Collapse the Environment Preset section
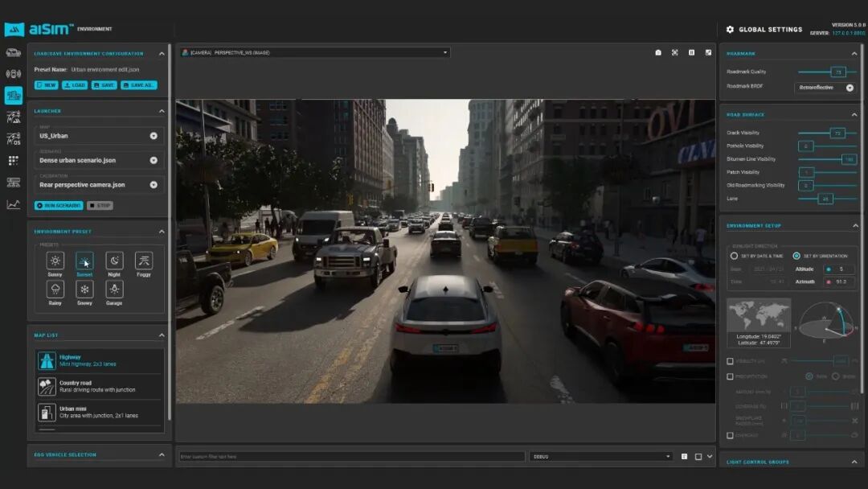Image resolution: width=868 pixels, height=489 pixels. coord(162,232)
